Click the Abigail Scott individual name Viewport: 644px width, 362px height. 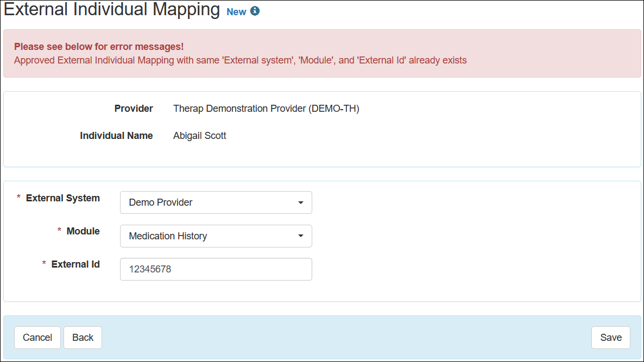pos(199,136)
